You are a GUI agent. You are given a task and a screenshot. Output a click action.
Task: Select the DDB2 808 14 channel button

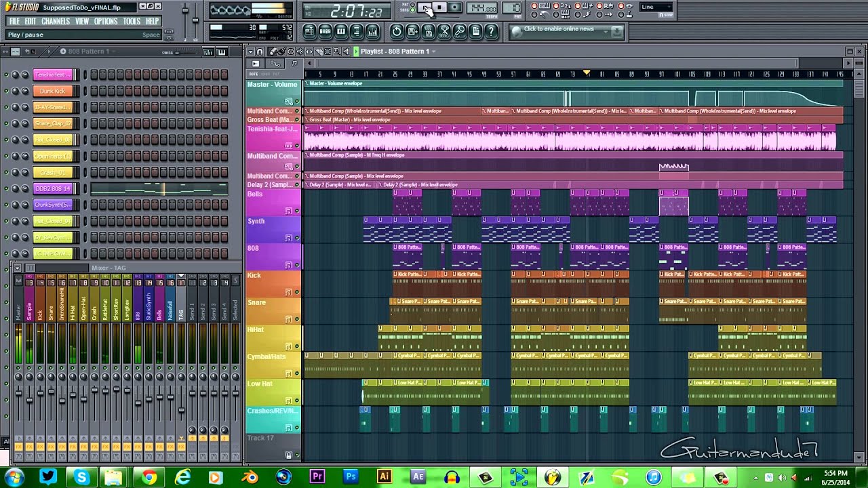[52, 188]
